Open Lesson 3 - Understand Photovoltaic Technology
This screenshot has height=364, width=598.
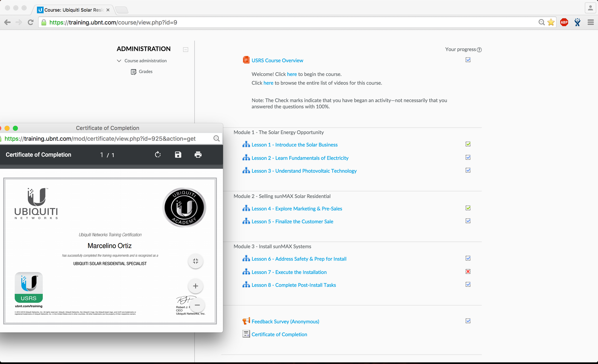(304, 171)
